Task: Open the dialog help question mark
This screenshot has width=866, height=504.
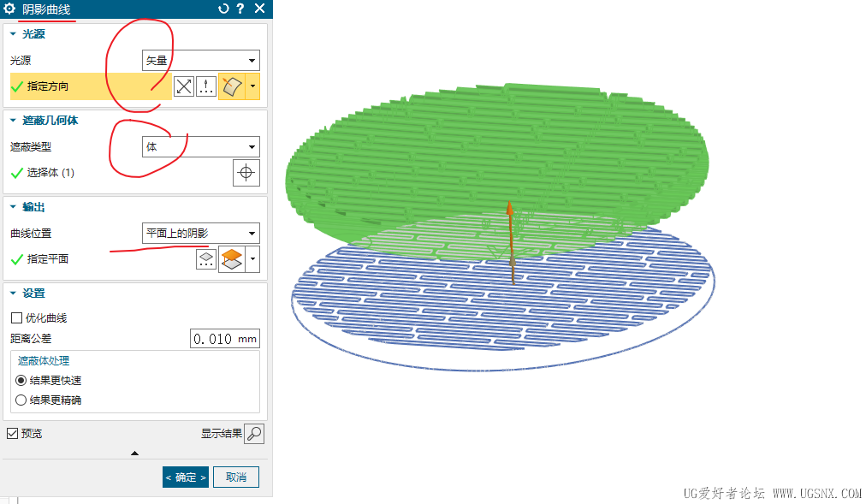Action: click(240, 9)
